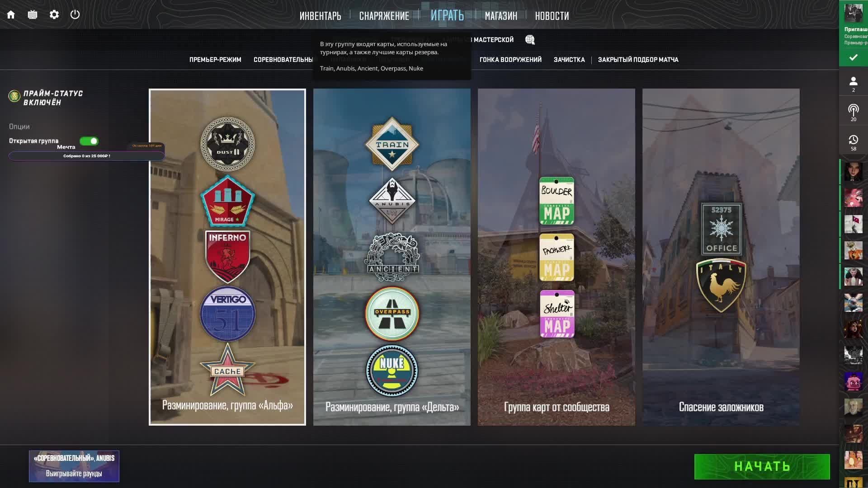868x488 pixels.
Task: Select the Vertigo map badge
Action: (x=227, y=314)
